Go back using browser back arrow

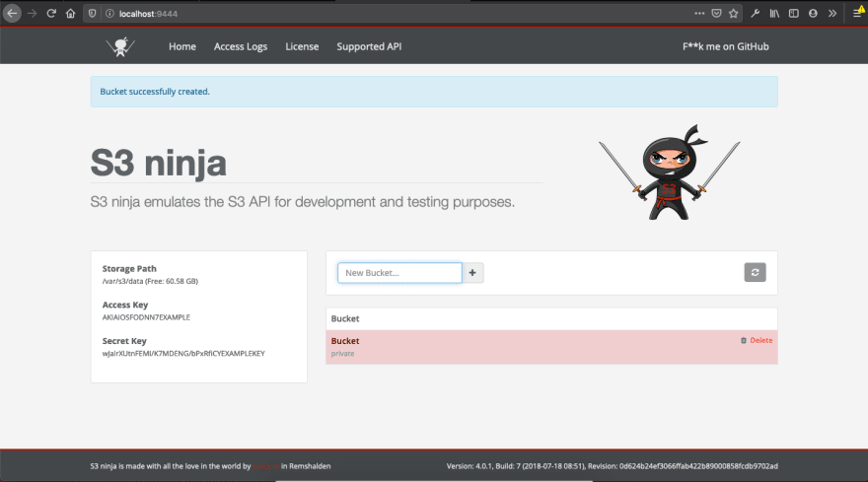pyautogui.click(x=12, y=13)
